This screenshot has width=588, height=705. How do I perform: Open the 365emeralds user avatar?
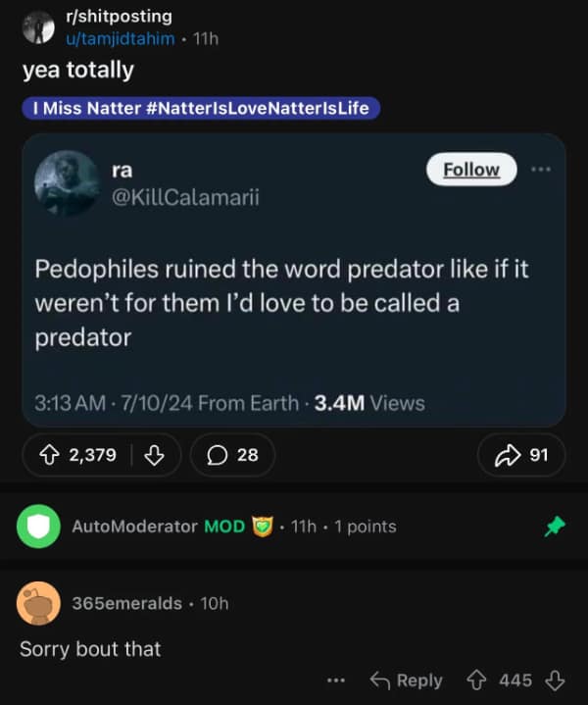tap(38, 603)
